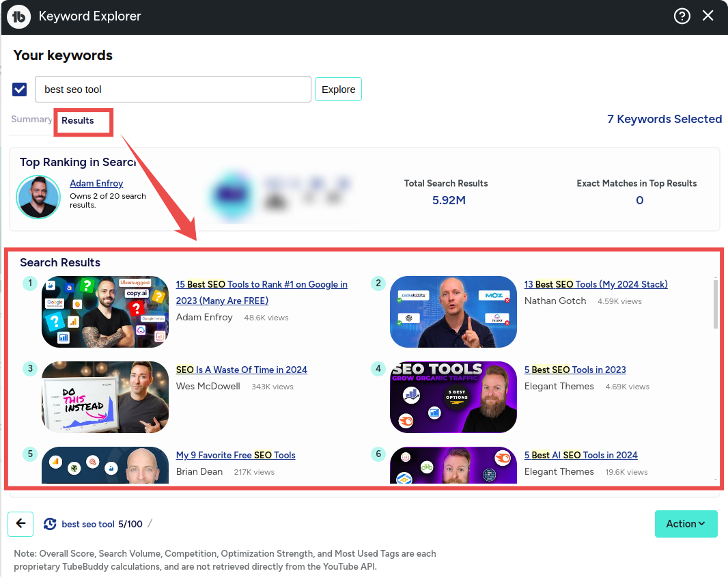Image resolution: width=728 pixels, height=582 pixels.
Task: Click the search results scrollbar
Action: (716, 304)
